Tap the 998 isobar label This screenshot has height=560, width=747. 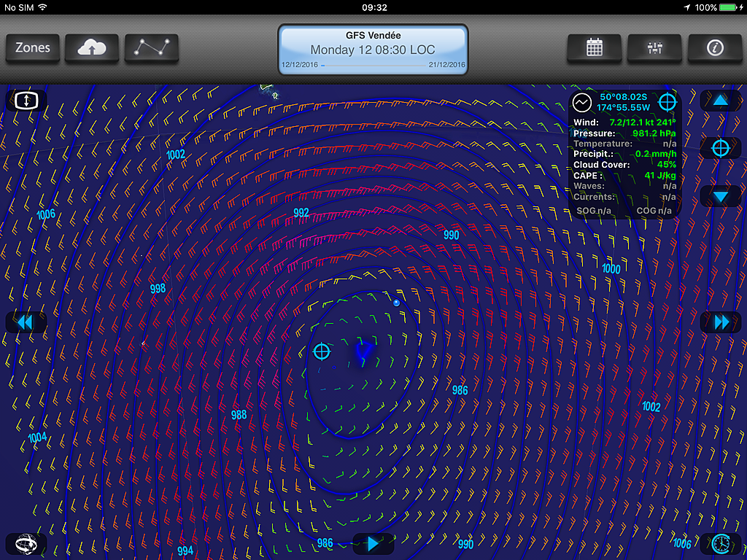(x=158, y=288)
